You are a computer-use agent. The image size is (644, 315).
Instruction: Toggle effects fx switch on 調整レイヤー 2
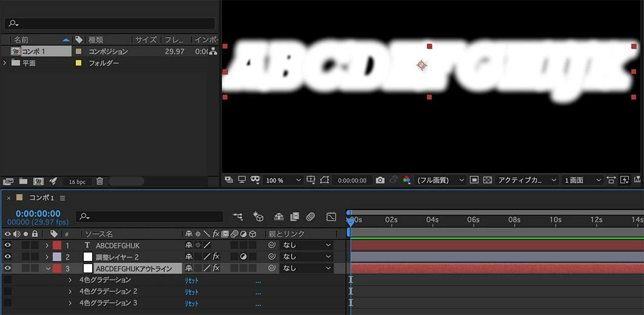click(216, 257)
